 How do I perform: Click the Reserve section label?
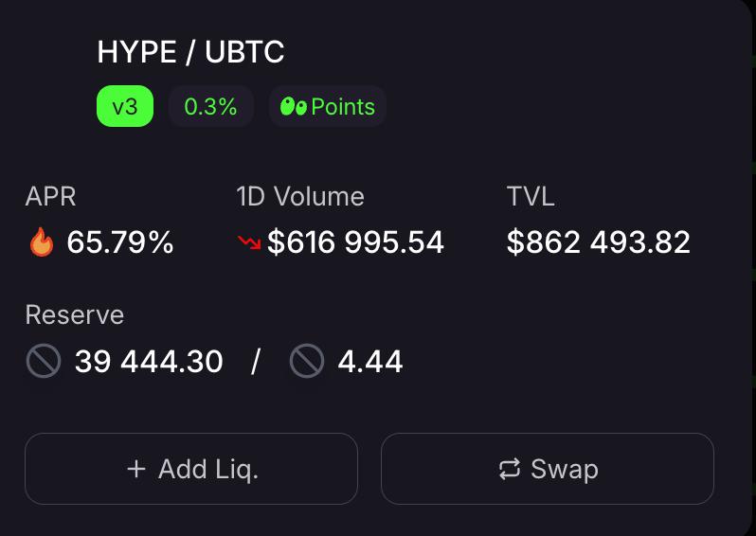[75, 314]
